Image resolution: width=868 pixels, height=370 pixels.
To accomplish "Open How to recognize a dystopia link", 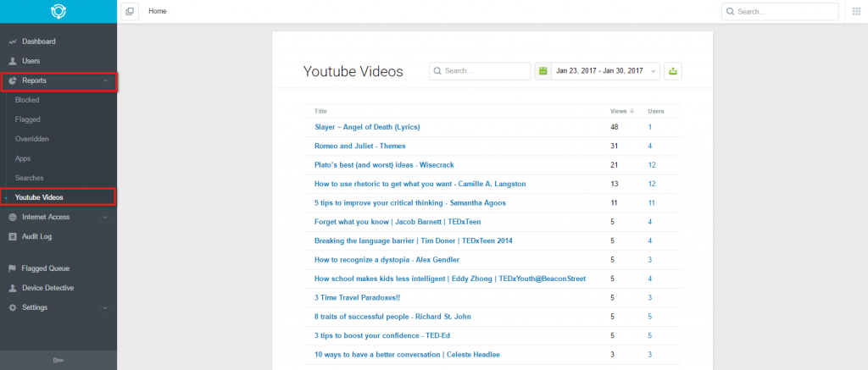I will pos(387,259).
